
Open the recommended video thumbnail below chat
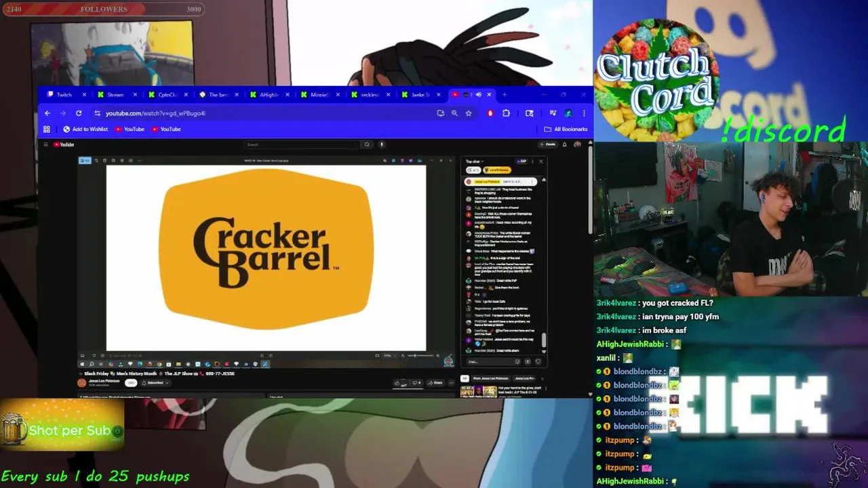479,392
